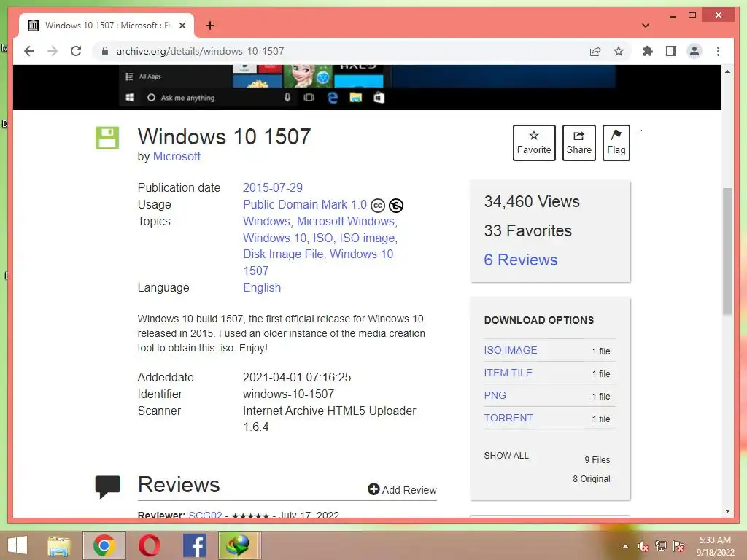Click the scrollbar down arrow

pos(727,511)
